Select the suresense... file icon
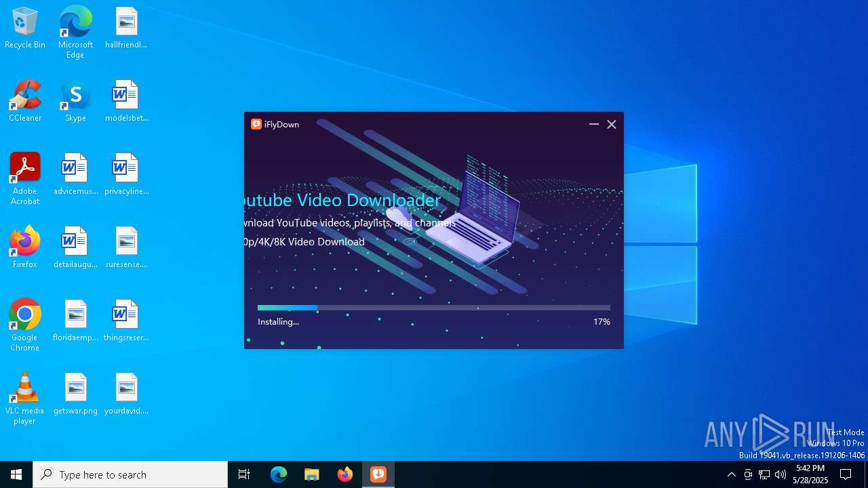Screen dimensions: 868x488 (x=126, y=248)
